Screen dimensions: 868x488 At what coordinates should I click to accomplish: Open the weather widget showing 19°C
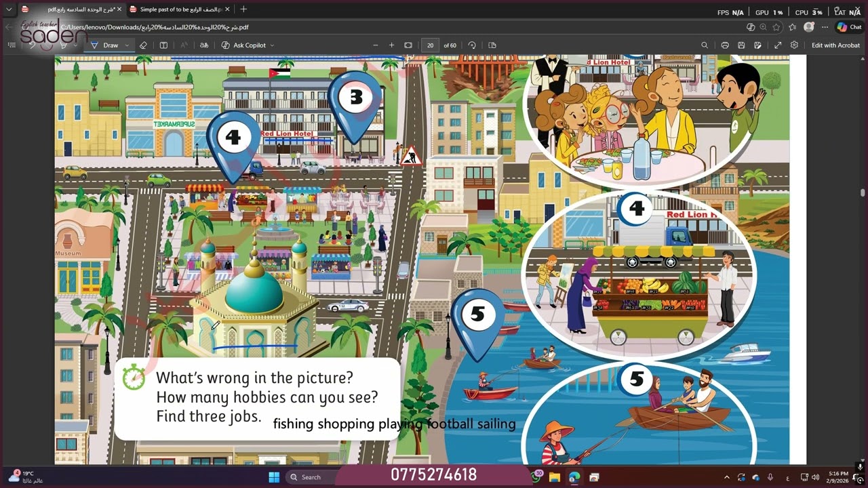click(25, 477)
